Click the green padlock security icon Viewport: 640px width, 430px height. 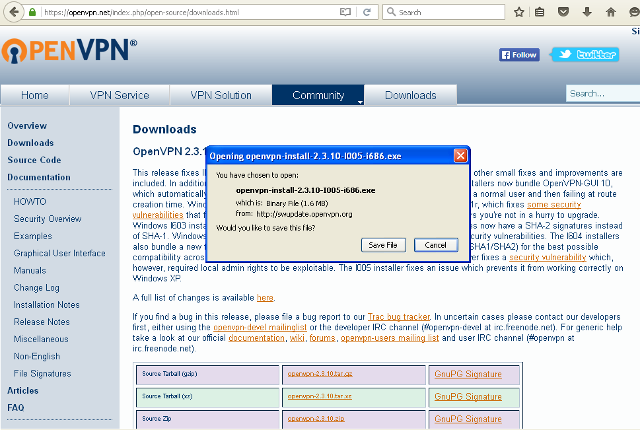pyautogui.click(x=32, y=12)
